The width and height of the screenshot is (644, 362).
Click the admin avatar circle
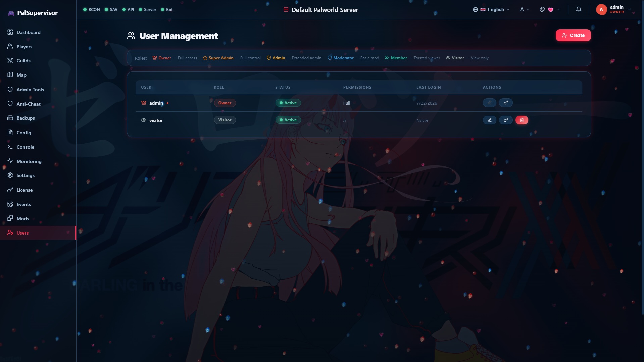(x=601, y=10)
